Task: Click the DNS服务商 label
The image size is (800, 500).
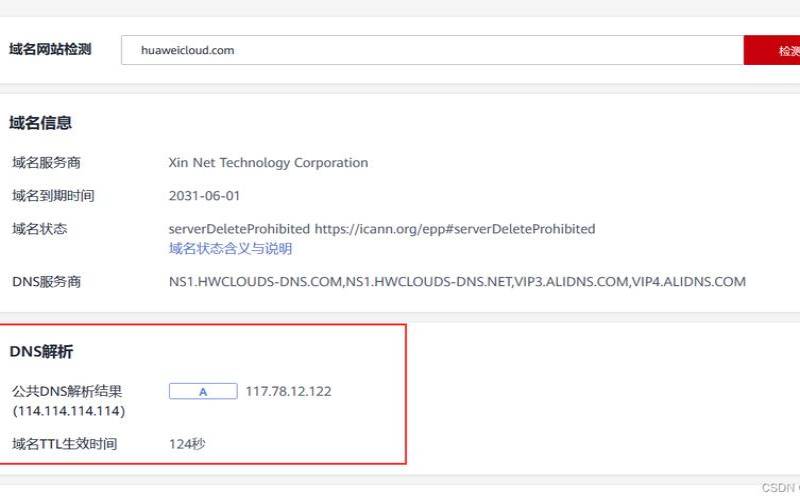Action: [46, 282]
